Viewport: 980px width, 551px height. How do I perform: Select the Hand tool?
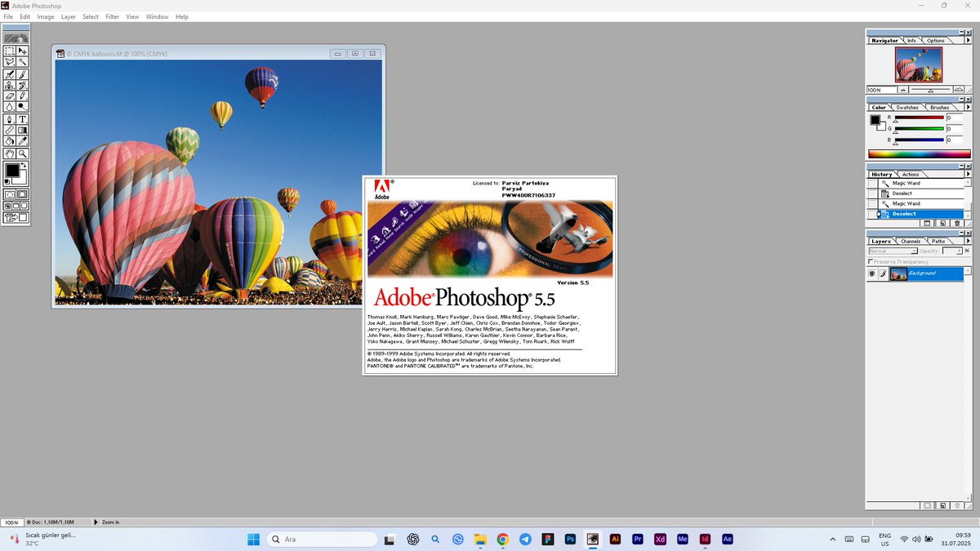[x=10, y=153]
